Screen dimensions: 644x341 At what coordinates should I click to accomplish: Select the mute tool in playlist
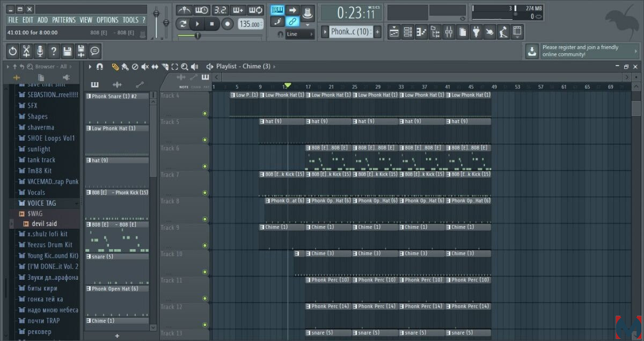[145, 67]
